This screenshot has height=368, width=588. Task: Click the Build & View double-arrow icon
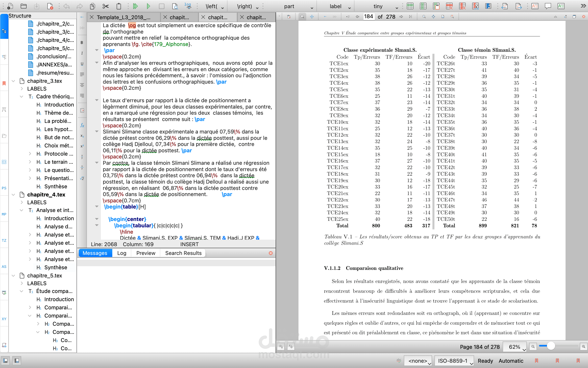(135, 6)
